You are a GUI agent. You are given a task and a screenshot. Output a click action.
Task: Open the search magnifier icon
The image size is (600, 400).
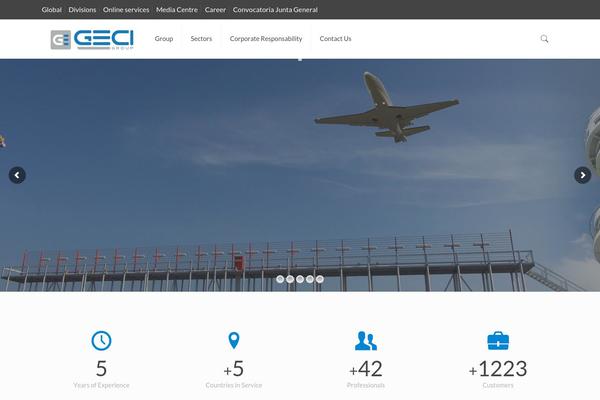click(544, 39)
